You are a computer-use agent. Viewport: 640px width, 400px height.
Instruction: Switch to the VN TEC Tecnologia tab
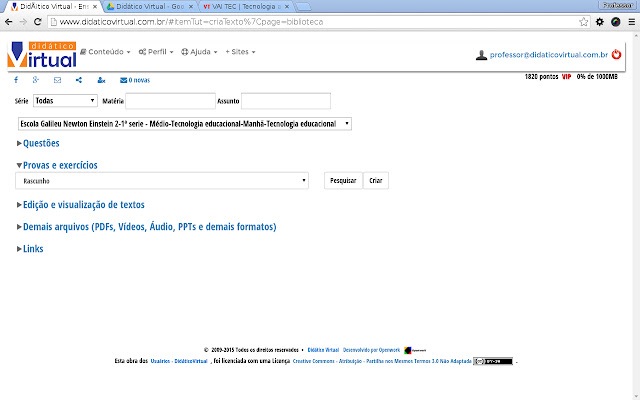coord(246,7)
